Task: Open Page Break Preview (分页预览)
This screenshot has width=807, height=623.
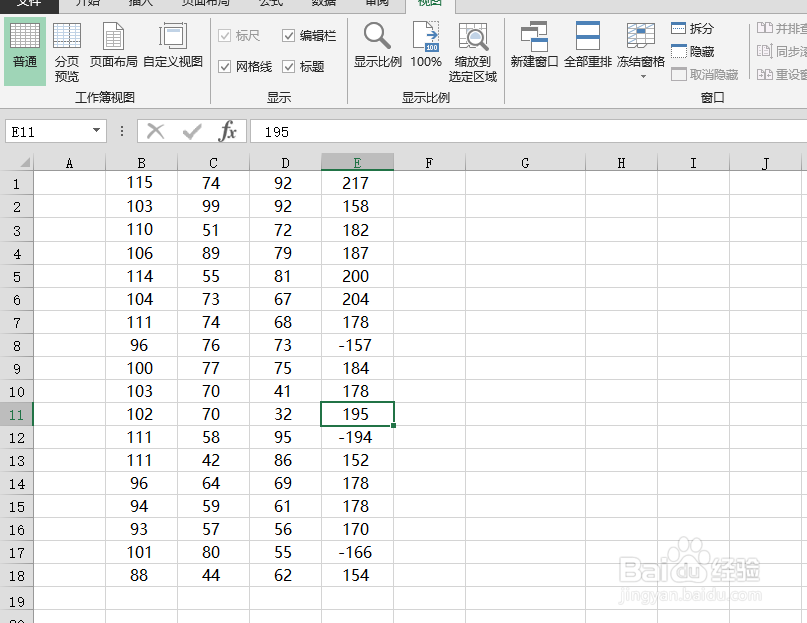Action: point(67,53)
